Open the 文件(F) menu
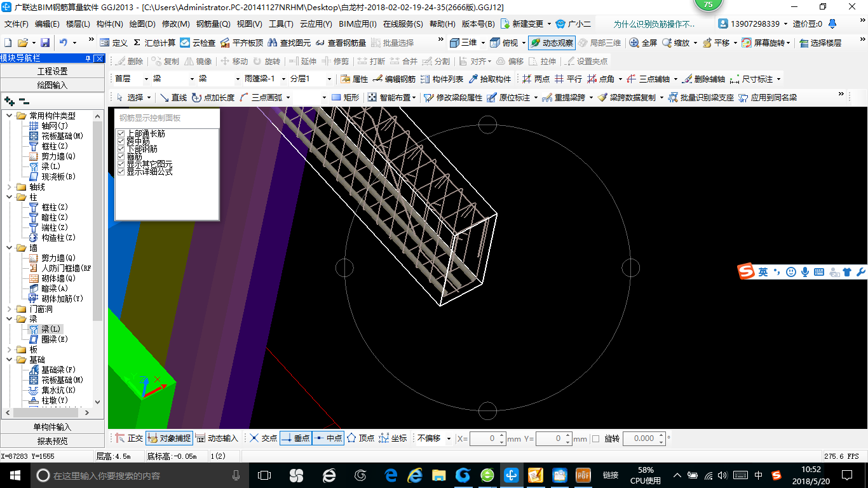 pyautogui.click(x=17, y=24)
